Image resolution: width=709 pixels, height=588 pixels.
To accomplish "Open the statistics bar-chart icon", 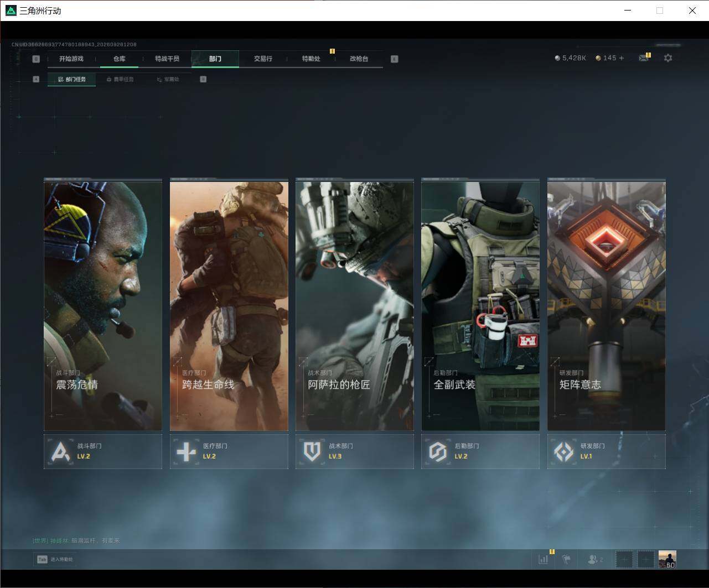I will click(544, 559).
